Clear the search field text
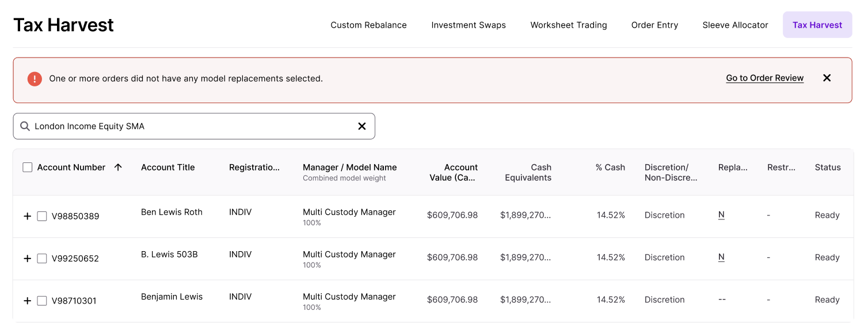Screen dimensions: 868x326 click(361, 126)
